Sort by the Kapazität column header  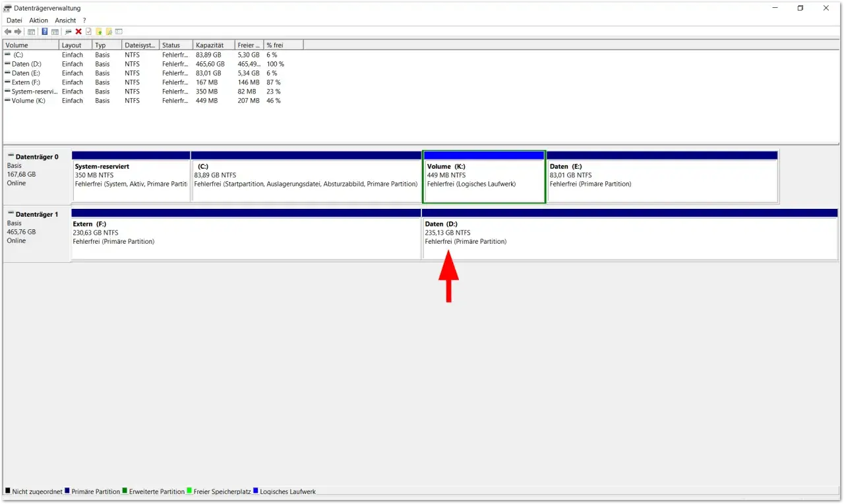pos(214,45)
